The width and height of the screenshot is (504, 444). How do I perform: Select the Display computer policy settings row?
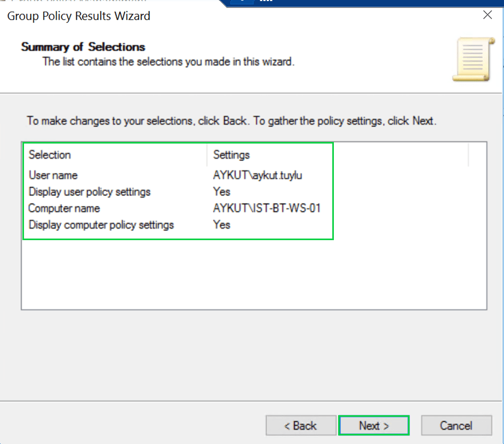coord(101,225)
